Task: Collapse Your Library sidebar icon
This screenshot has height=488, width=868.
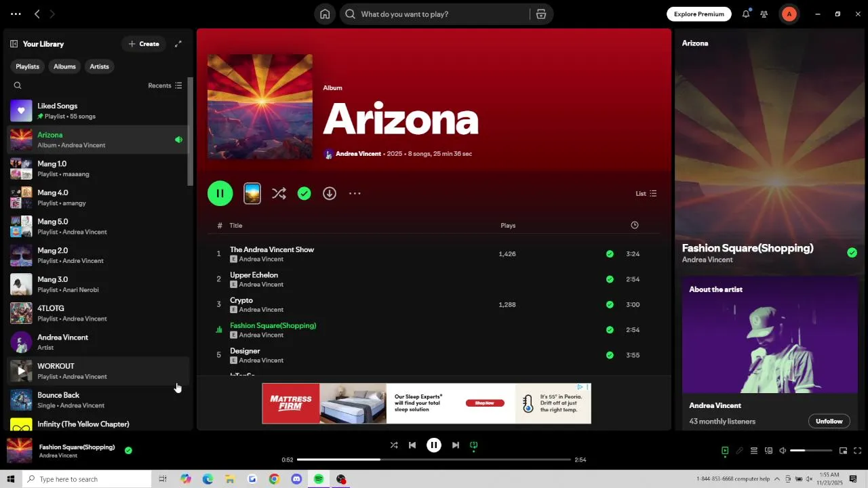Action: pos(14,44)
